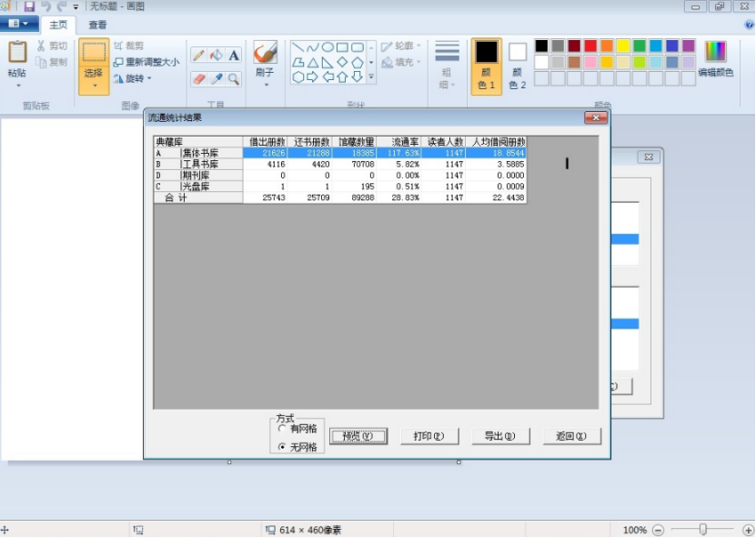This screenshot has height=538, width=756.
Task: Switch to the 查看 (View) tab
Action: [97, 25]
